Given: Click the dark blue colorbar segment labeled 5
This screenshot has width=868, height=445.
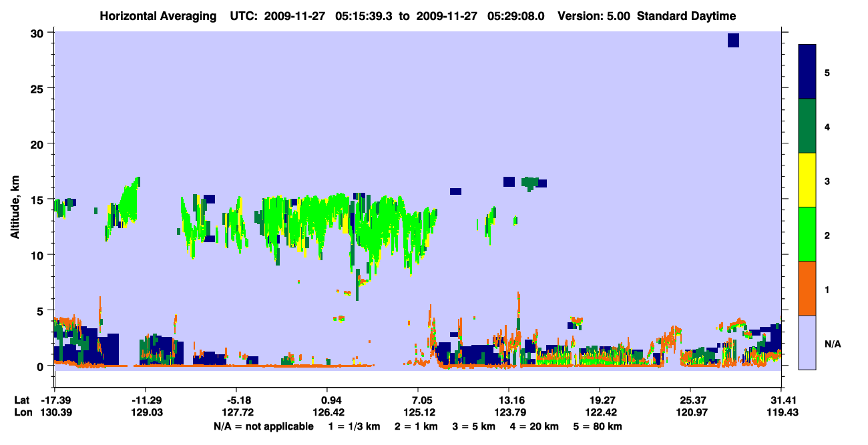Looking at the screenshot, I should pyautogui.click(x=807, y=71).
